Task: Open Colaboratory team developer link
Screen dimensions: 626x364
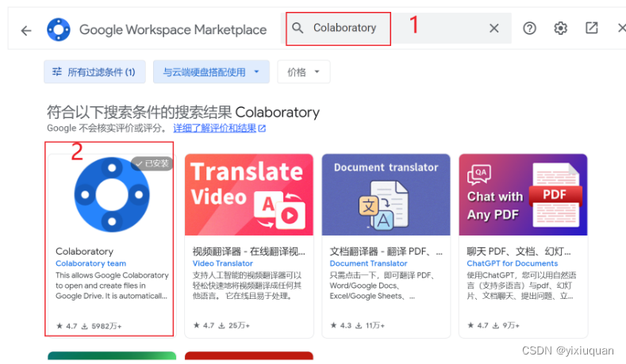Action: [x=90, y=263]
